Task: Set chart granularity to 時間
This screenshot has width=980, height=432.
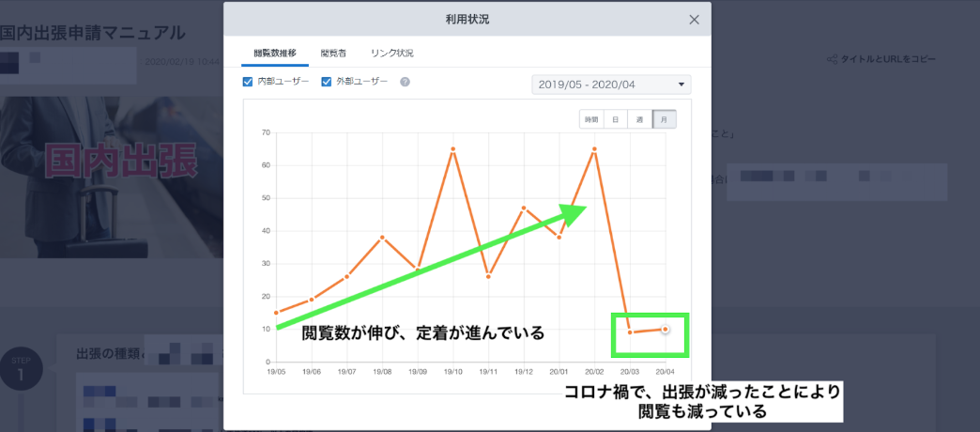Action: coord(590,119)
